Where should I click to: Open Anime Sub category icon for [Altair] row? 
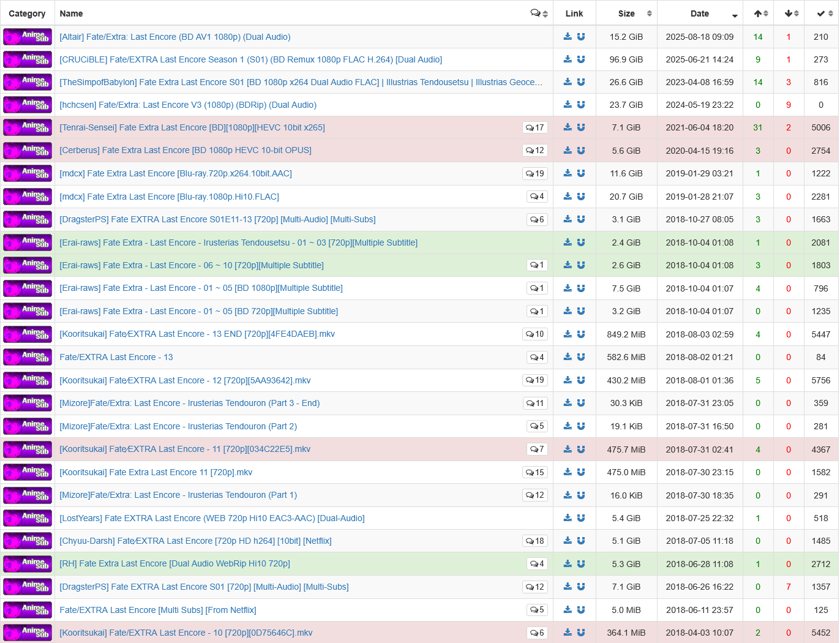[28, 37]
